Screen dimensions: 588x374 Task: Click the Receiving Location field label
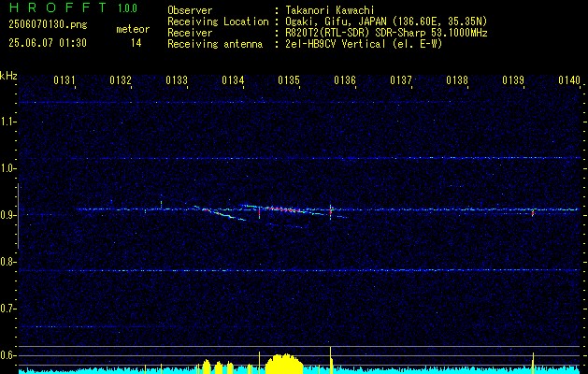pyautogui.click(x=218, y=22)
